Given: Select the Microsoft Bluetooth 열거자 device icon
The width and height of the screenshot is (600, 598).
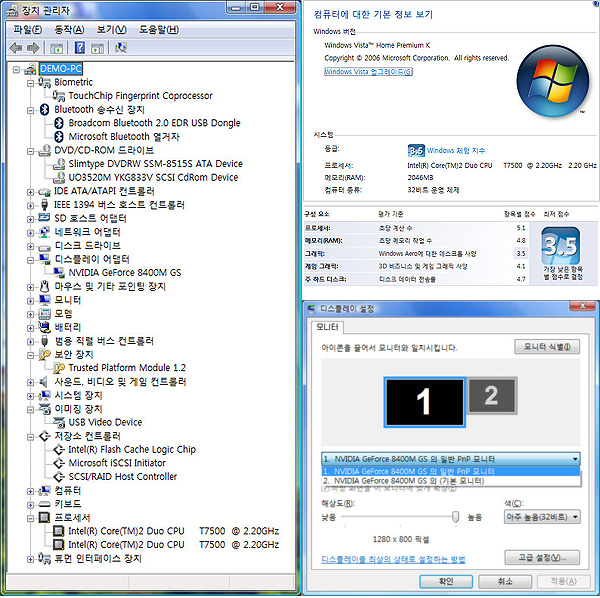Looking at the screenshot, I should [x=59, y=137].
